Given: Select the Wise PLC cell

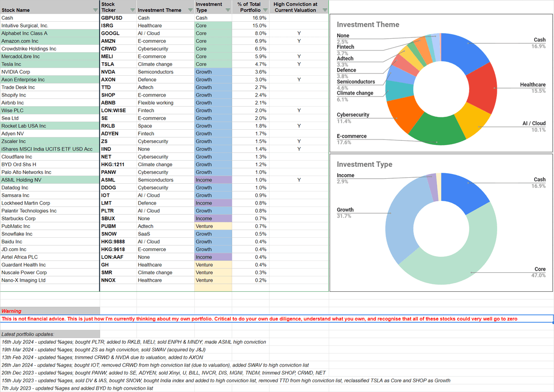Looking at the screenshot, I should pyautogui.click(x=50, y=110).
